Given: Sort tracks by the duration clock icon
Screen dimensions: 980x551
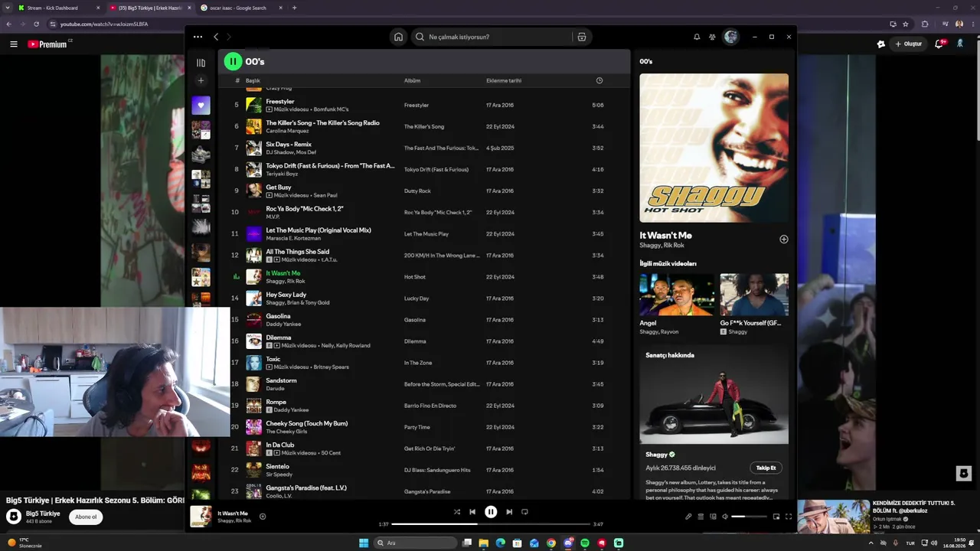Looking at the screenshot, I should click(x=599, y=80).
